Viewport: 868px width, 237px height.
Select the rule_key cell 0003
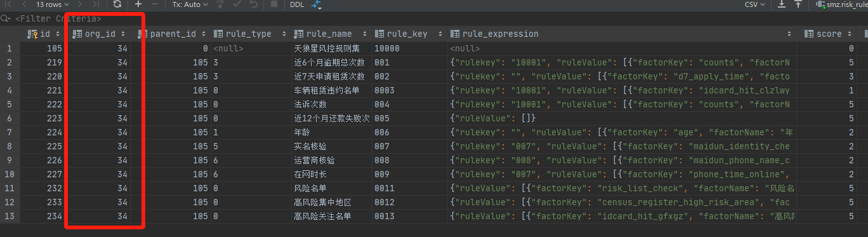coord(409,90)
